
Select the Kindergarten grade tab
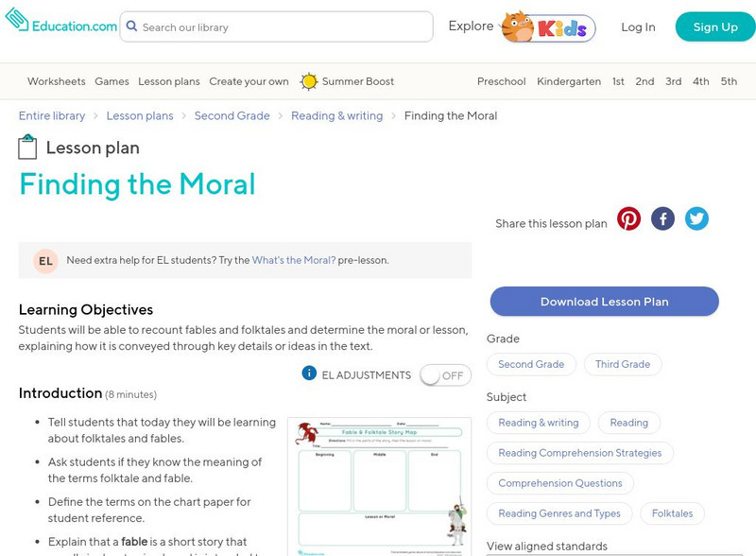pyautogui.click(x=569, y=81)
